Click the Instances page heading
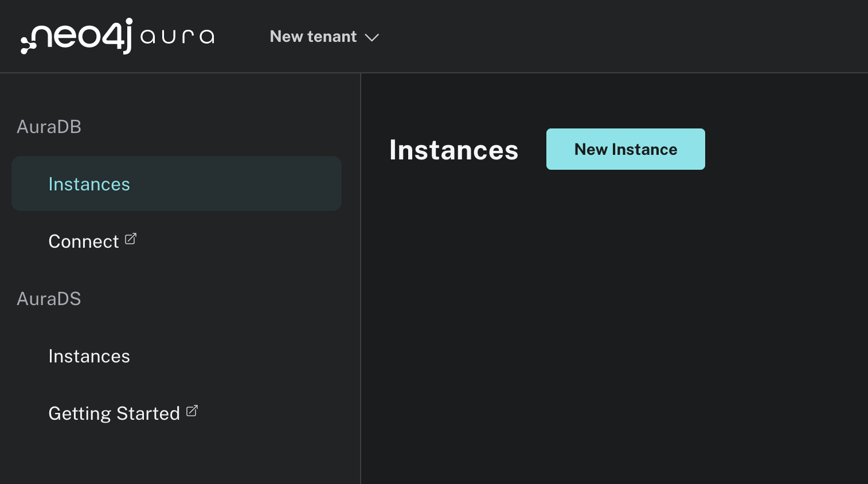The image size is (868, 484). (x=453, y=150)
